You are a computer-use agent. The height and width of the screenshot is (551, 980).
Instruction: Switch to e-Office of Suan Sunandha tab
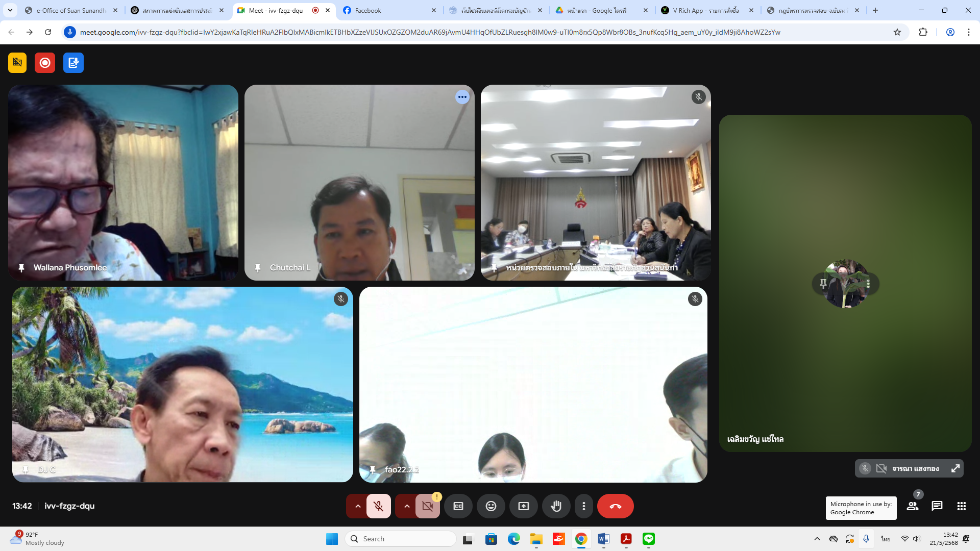click(x=70, y=10)
